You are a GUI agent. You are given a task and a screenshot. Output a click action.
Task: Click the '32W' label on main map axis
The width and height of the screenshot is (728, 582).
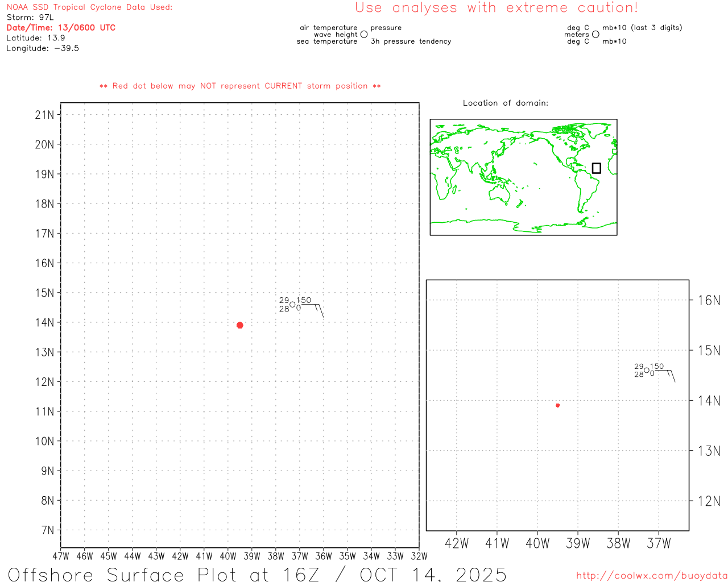coord(419,556)
